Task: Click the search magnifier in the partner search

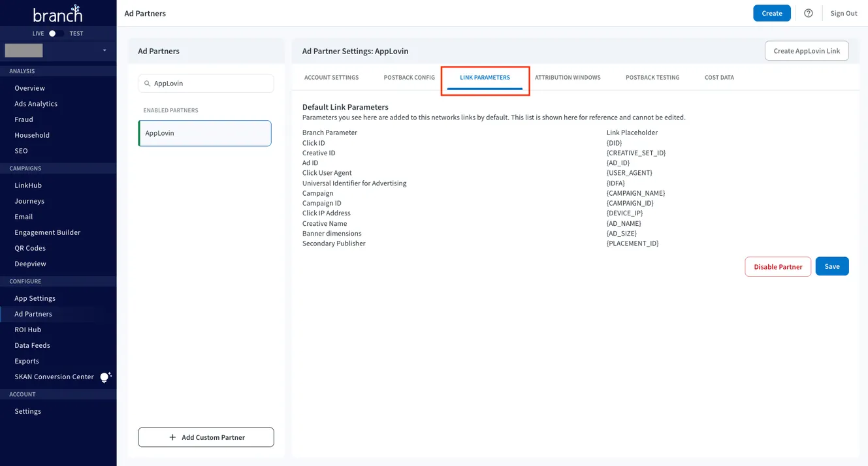Action: pyautogui.click(x=146, y=84)
